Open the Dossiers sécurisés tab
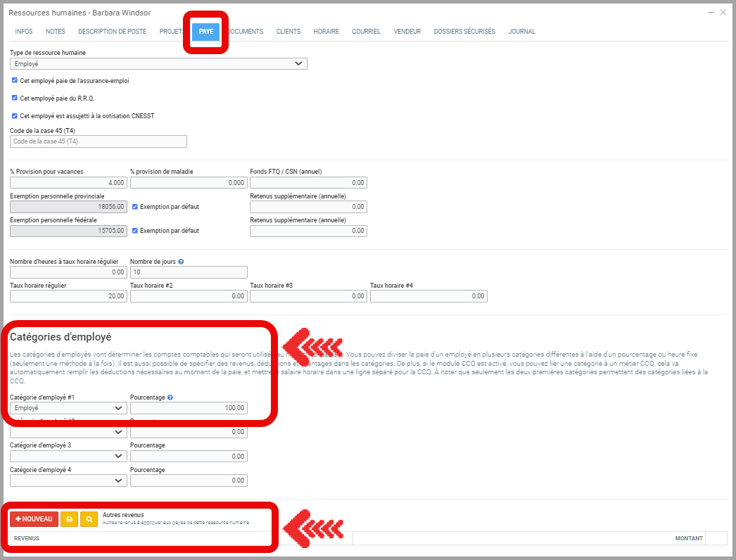This screenshot has width=736, height=560. 464,32
